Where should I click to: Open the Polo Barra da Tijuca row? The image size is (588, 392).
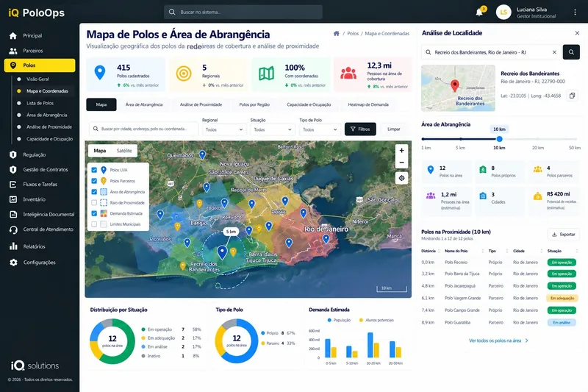click(499, 274)
